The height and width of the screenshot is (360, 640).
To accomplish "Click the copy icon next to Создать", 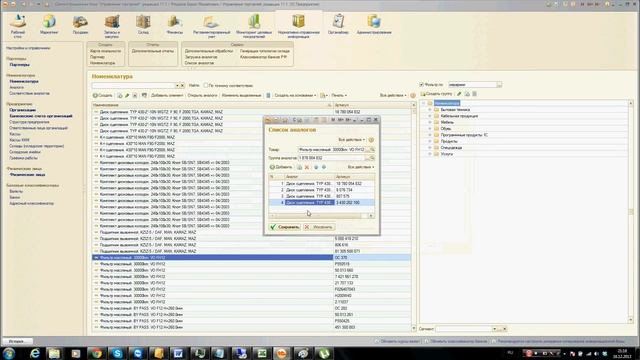I will click(120, 96).
